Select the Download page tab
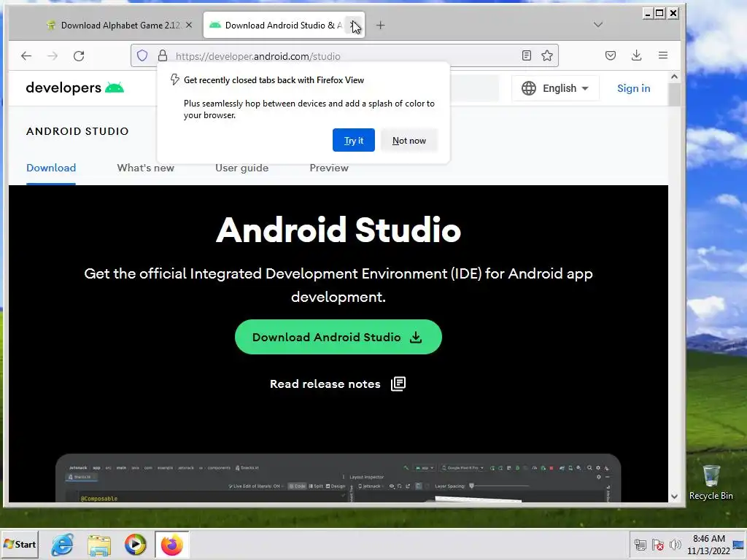 [51, 168]
